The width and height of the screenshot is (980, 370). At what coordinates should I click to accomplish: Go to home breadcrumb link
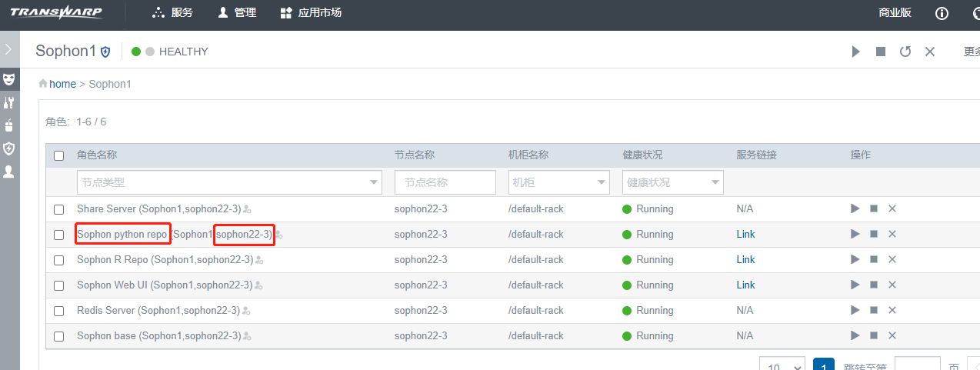tap(62, 84)
